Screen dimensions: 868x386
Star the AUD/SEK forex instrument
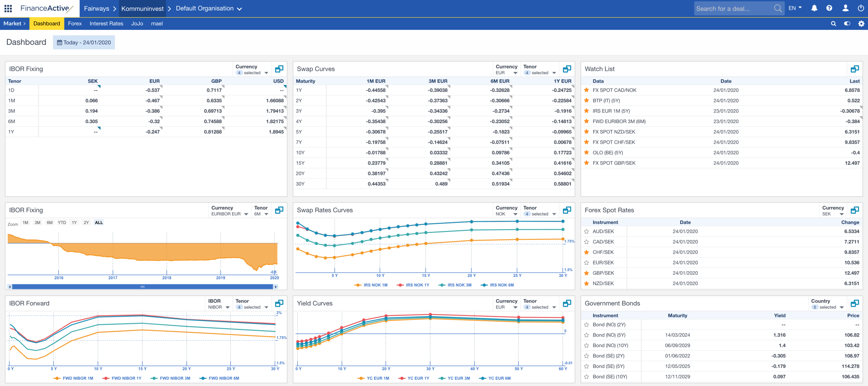click(586, 232)
